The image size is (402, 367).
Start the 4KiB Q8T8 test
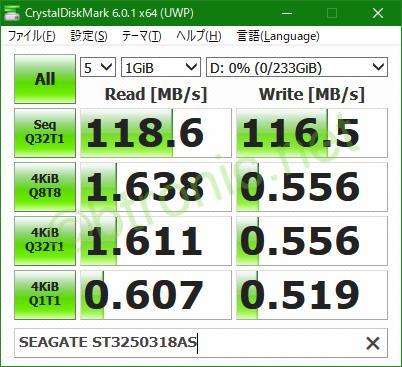click(x=45, y=187)
